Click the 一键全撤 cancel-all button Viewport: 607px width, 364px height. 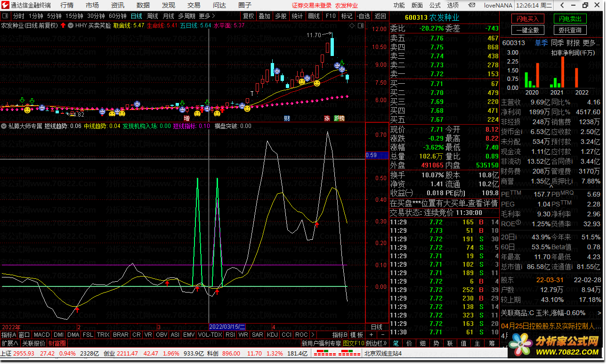click(528, 30)
